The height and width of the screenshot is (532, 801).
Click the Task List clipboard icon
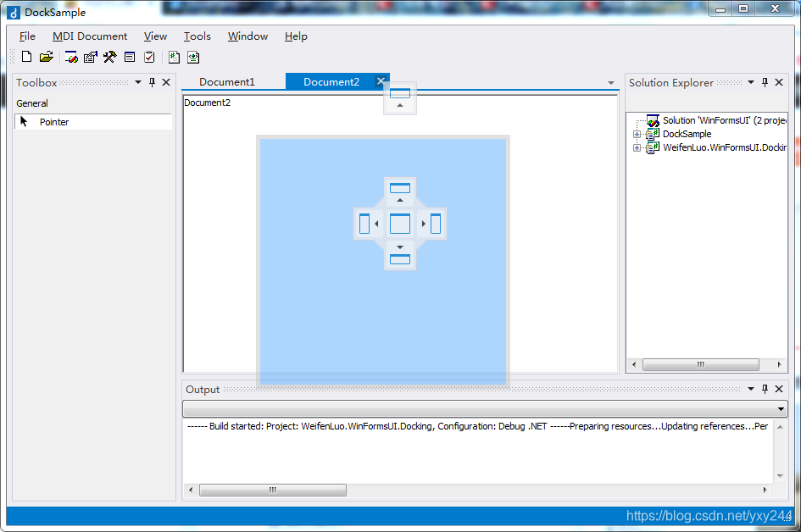click(149, 58)
